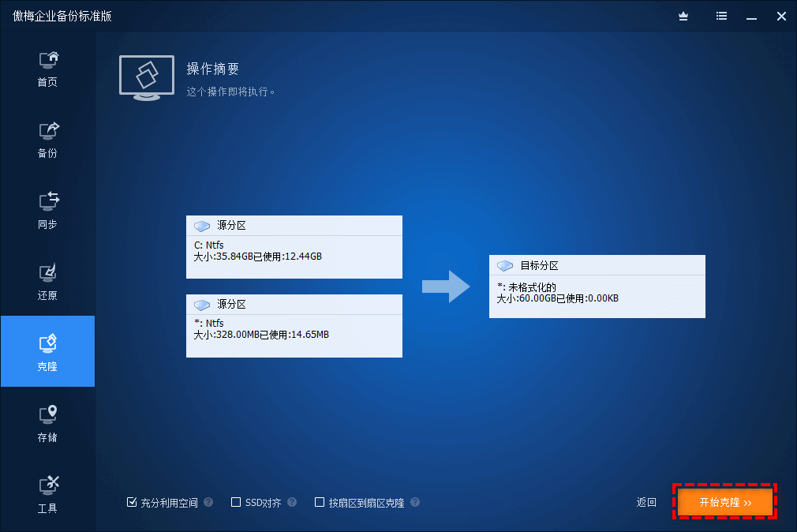Click help icon next to 充分利用空间
The image size is (797, 532).
208,503
